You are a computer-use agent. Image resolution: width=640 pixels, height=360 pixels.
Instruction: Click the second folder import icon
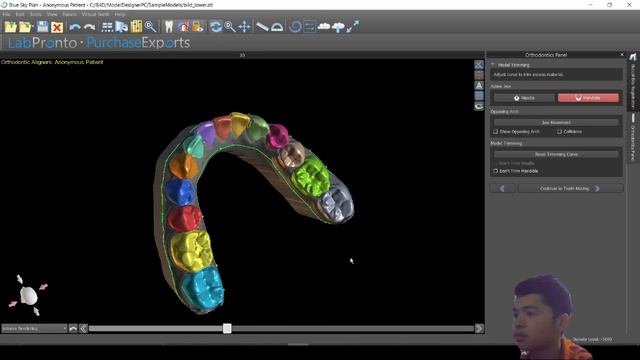tap(26, 27)
